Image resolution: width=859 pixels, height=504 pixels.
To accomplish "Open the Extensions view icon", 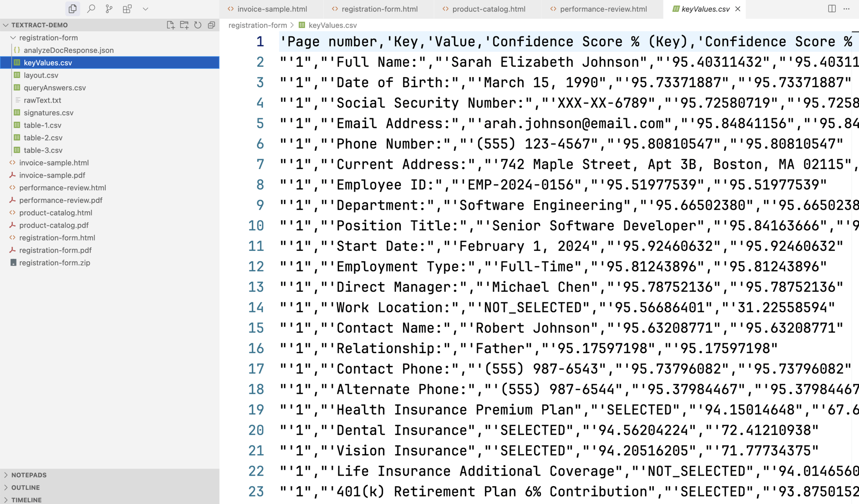I will 127,9.
